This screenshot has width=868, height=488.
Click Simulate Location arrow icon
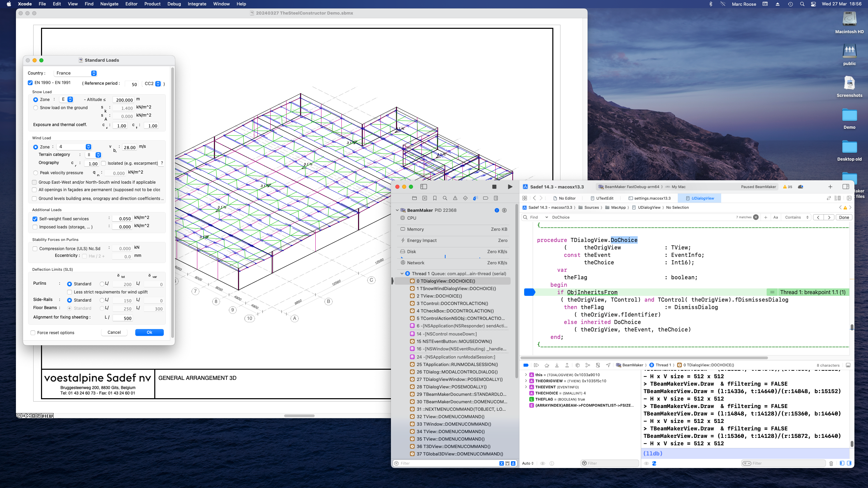[608, 365]
